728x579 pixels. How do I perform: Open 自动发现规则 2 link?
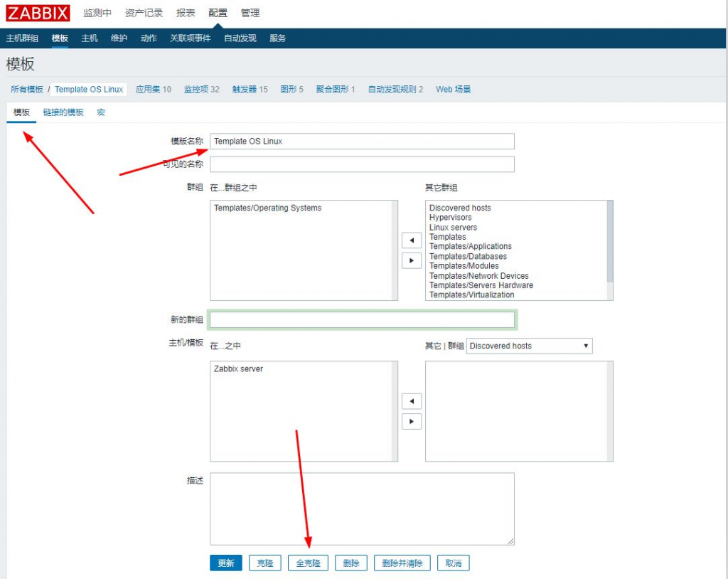[x=395, y=89]
